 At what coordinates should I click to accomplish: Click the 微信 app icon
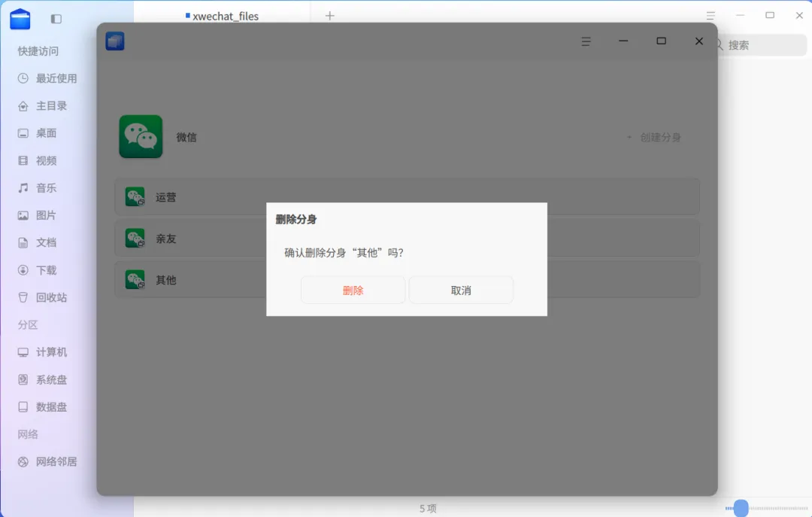point(141,136)
